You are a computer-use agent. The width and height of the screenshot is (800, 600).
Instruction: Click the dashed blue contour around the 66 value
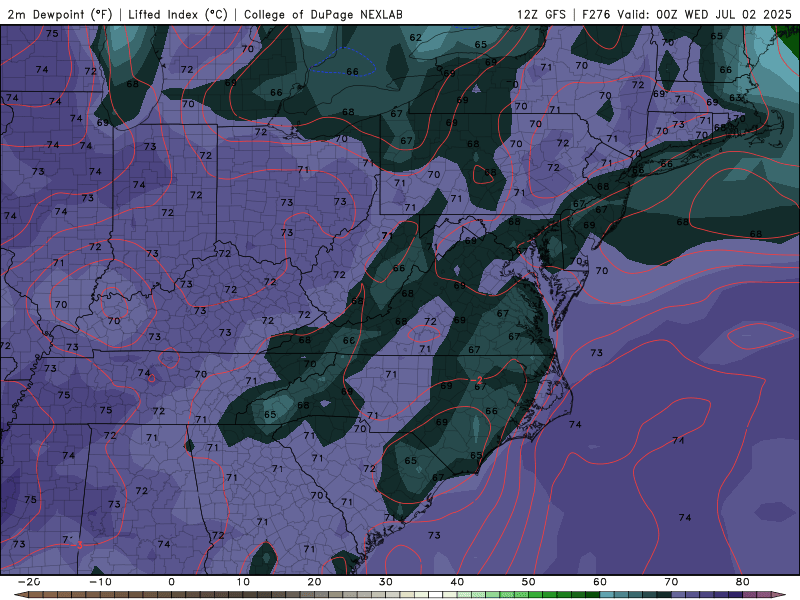click(344, 63)
